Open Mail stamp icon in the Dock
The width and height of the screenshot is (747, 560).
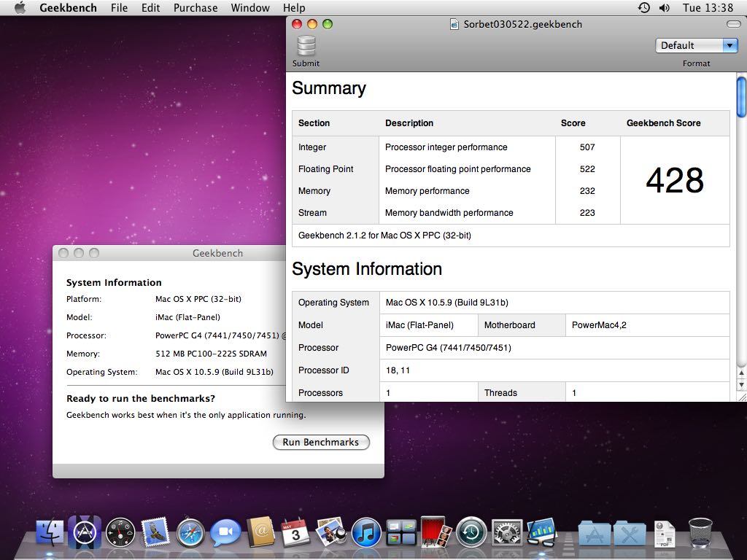tap(155, 532)
